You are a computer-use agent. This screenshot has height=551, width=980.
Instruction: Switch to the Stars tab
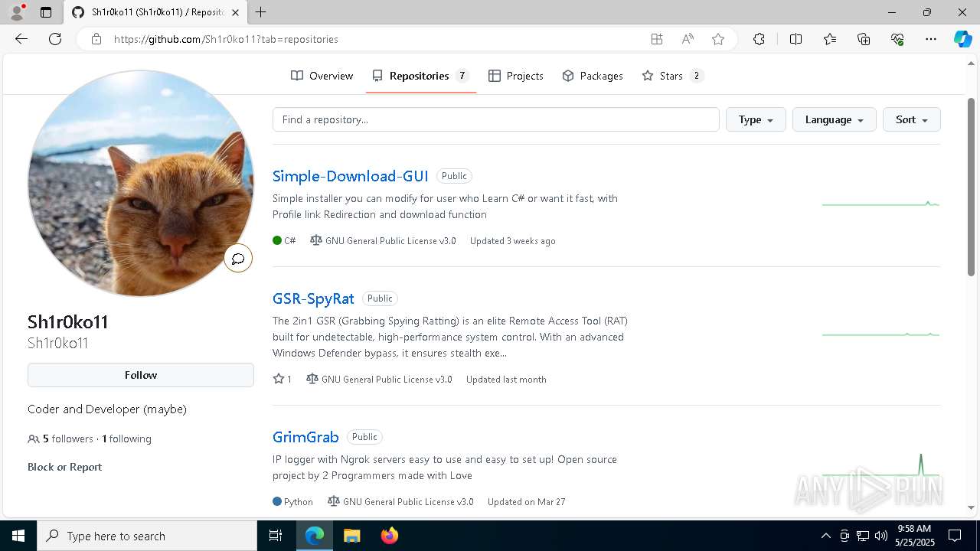tap(672, 76)
